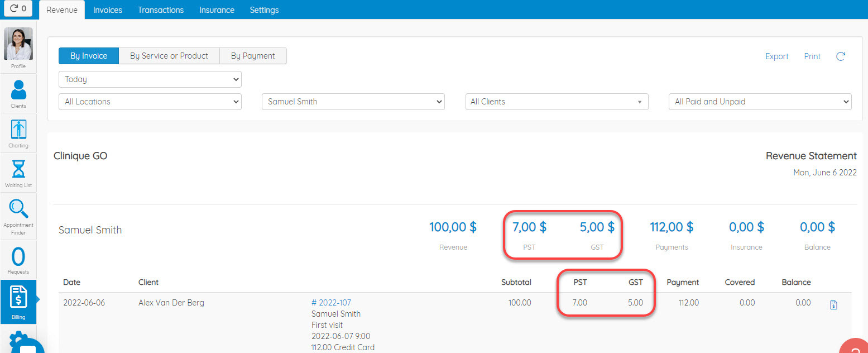Click the refresh counter button at top left
868x353 pixels.
coord(18,8)
